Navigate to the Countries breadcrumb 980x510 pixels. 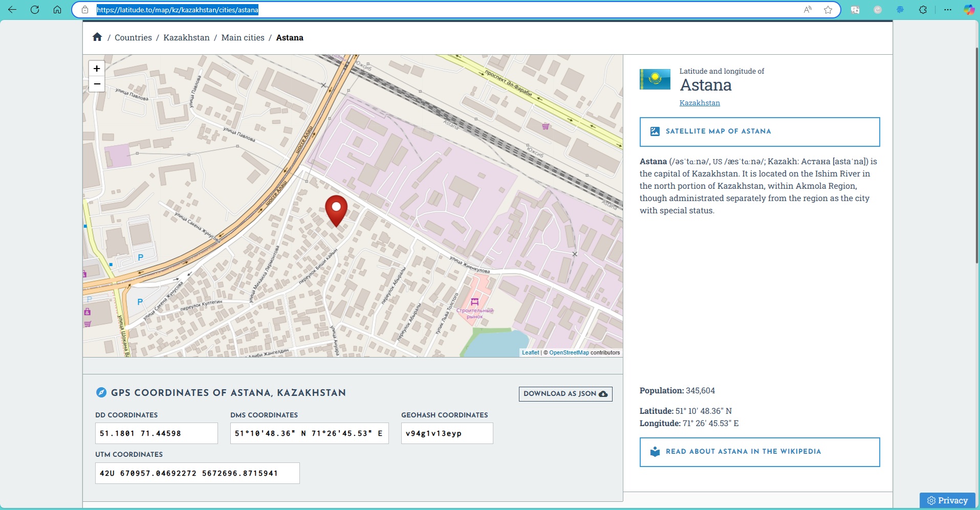pos(133,38)
